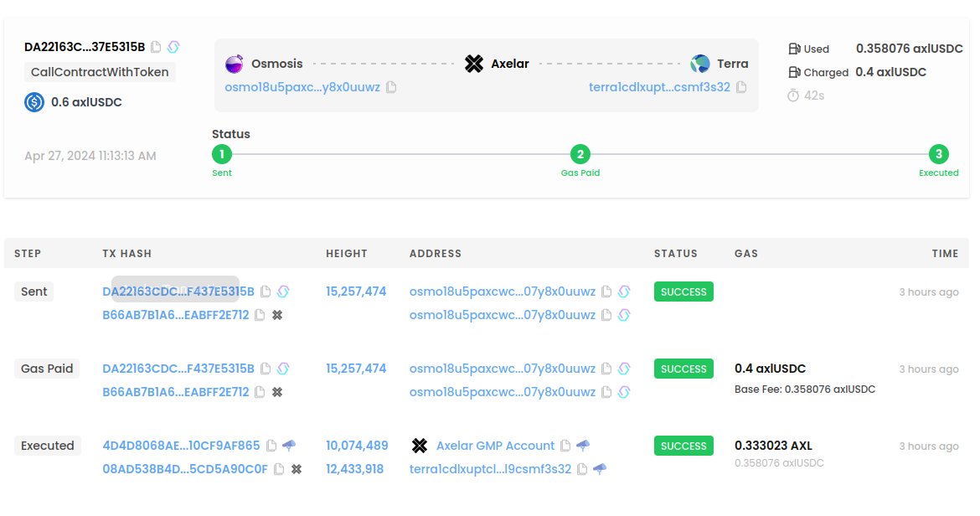Copy the 08AD538B4D...5CD5A90C0F hash
The height and width of the screenshot is (516, 980).
coord(280,468)
